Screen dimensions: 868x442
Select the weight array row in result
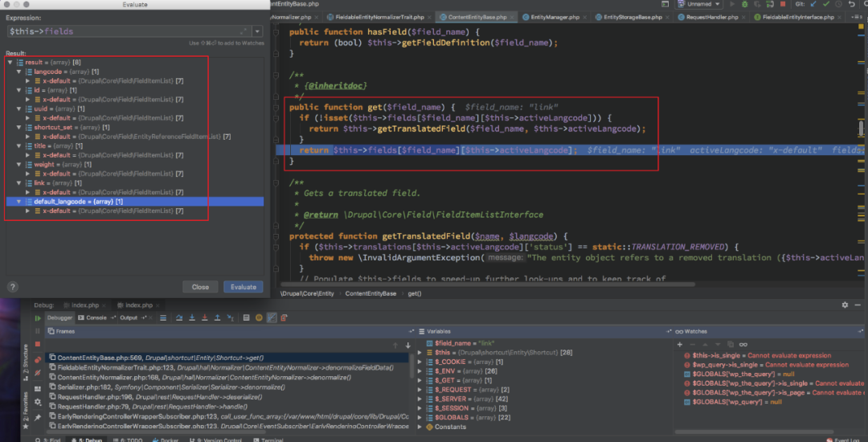pos(134,164)
